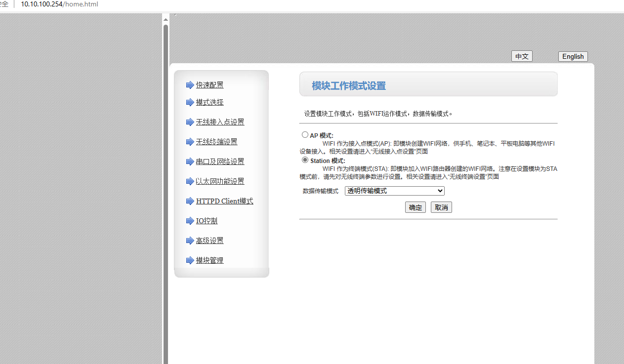The height and width of the screenshot is (364, 624).
Task: Click the arrow icon beside 串口及网络设置
Action: [190, 162]
